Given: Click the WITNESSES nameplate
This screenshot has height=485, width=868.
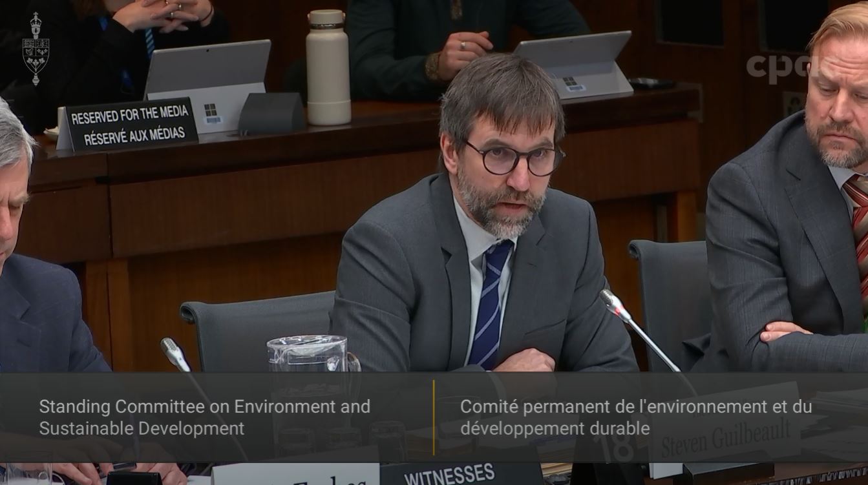Looking at the screenshot, I should point(449,473).
